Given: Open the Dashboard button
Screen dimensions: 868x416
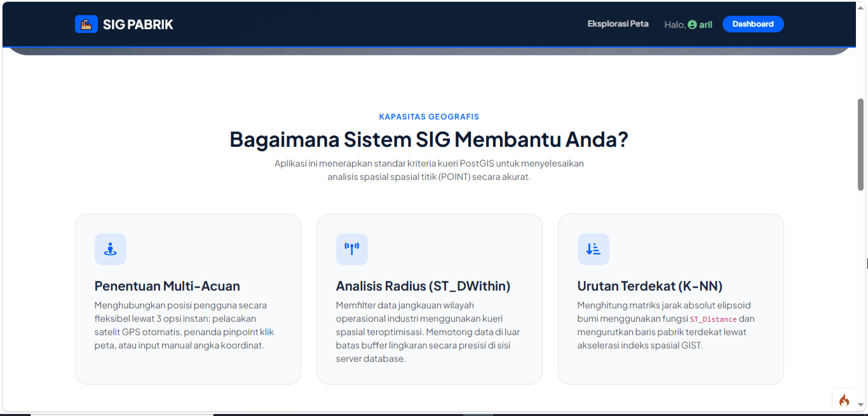Looking at the screenshot, I should [x=753, y=24].
